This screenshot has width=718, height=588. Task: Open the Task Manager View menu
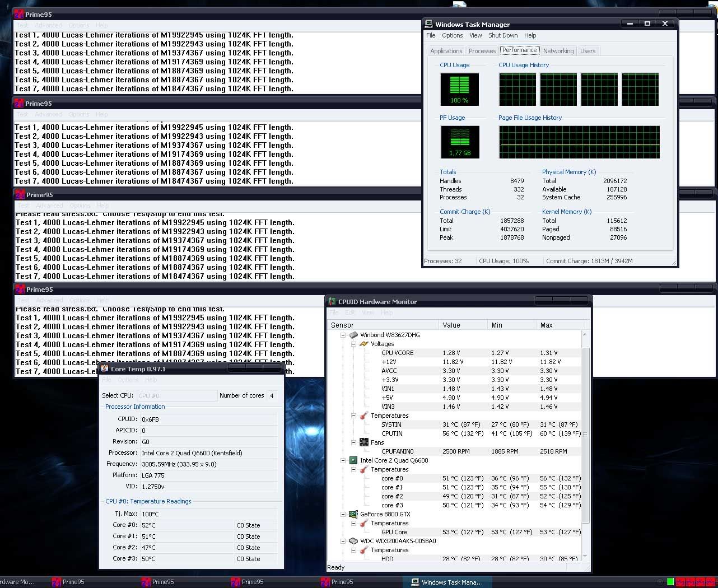tap(475, 35)
